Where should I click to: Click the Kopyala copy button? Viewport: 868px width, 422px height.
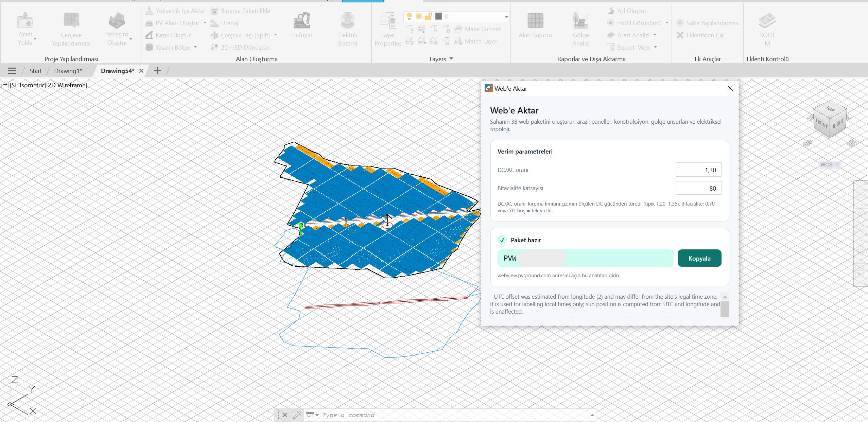[699, 258]
